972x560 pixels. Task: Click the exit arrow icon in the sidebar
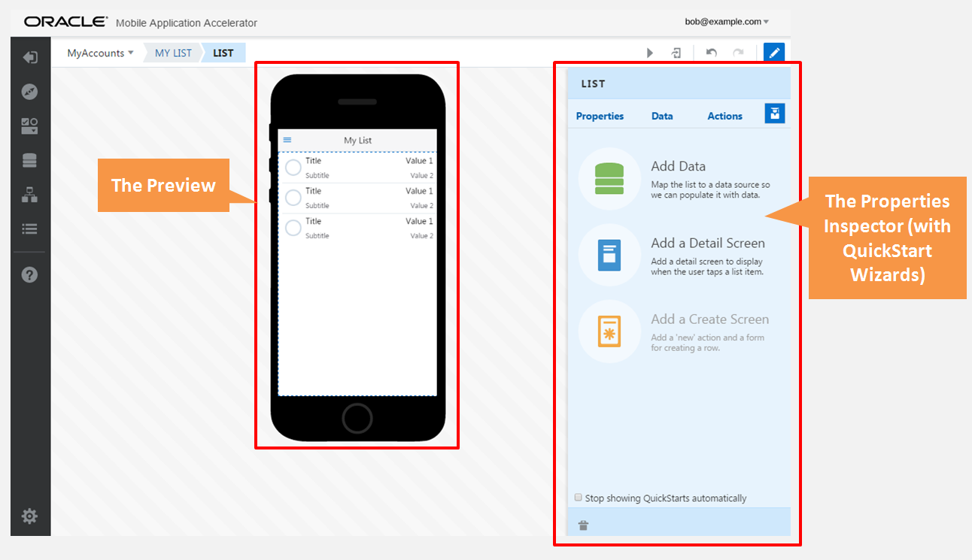pyautogui.click(x=30, y=57)
